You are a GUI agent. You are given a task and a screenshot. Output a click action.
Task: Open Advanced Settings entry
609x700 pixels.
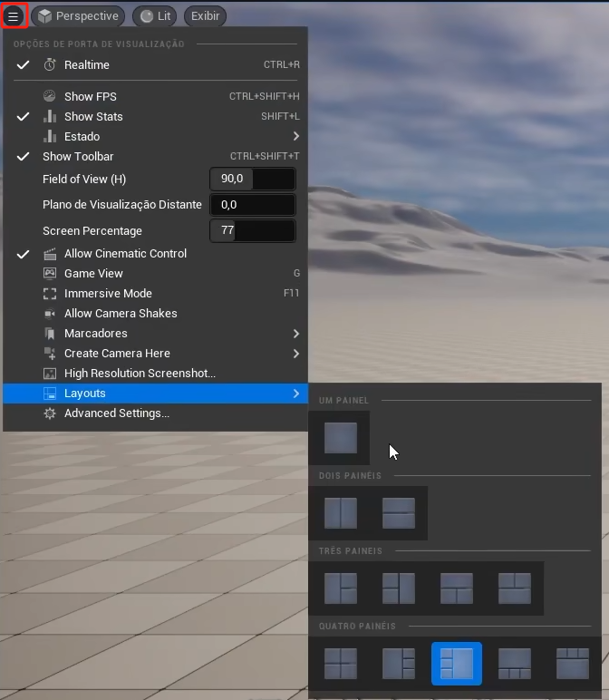click(x=155, y=413)
